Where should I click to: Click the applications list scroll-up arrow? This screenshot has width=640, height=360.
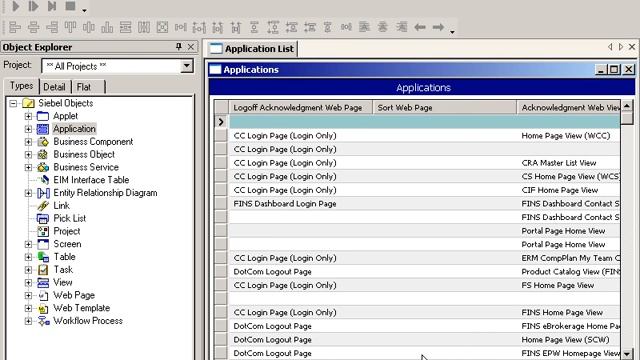(x=627, y=106)
